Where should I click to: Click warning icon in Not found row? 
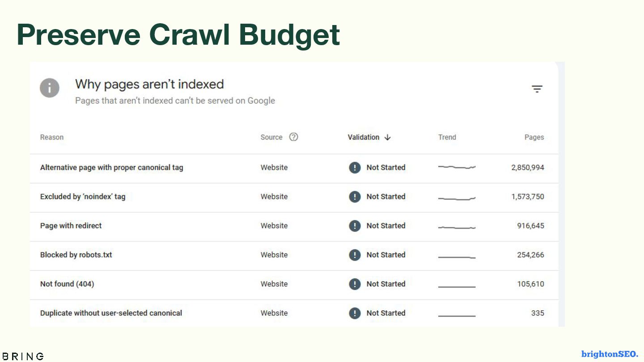(355, 284)
